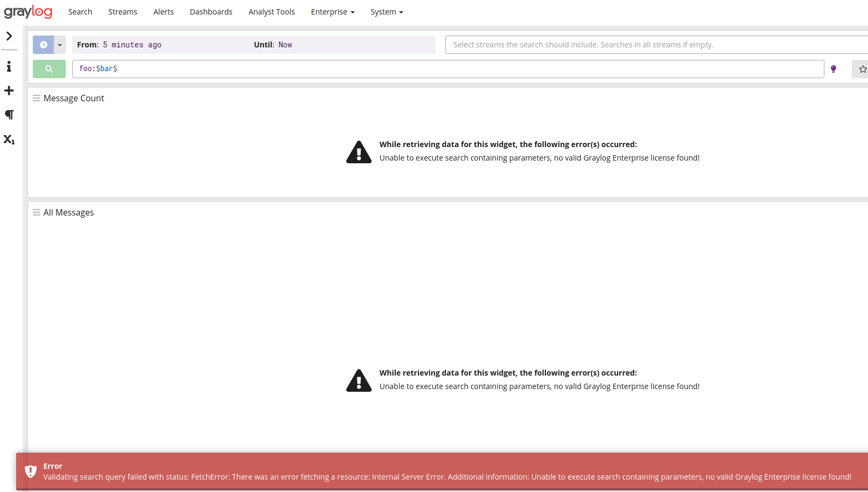Open the Fields list via the X₁ icon
This screenshot has width=868, height=492.
pos(9,139)
